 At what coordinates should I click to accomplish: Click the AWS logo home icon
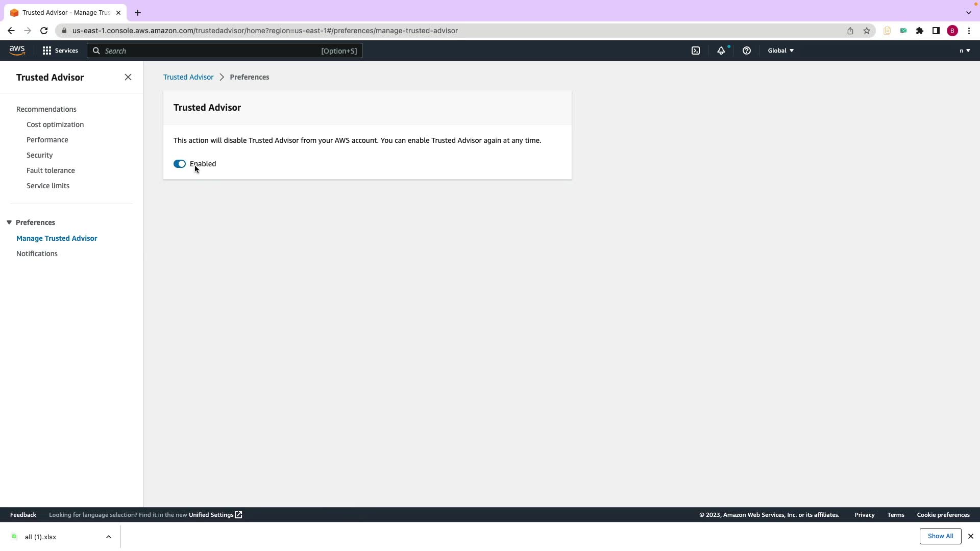(x=17, y=50)
